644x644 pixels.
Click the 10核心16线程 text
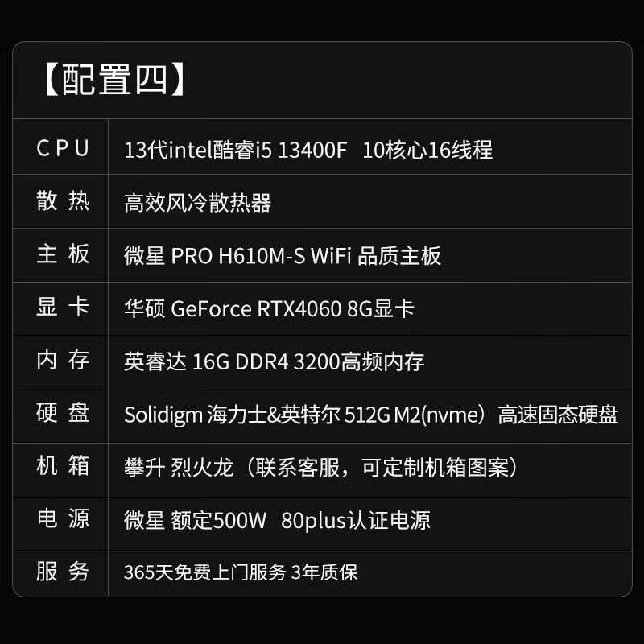click(427, 150)
